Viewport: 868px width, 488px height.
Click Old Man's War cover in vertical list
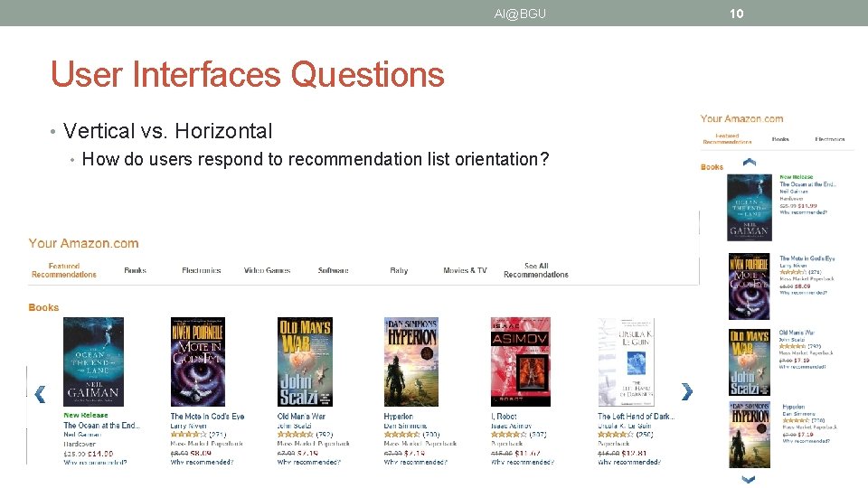tap(750, 362)
